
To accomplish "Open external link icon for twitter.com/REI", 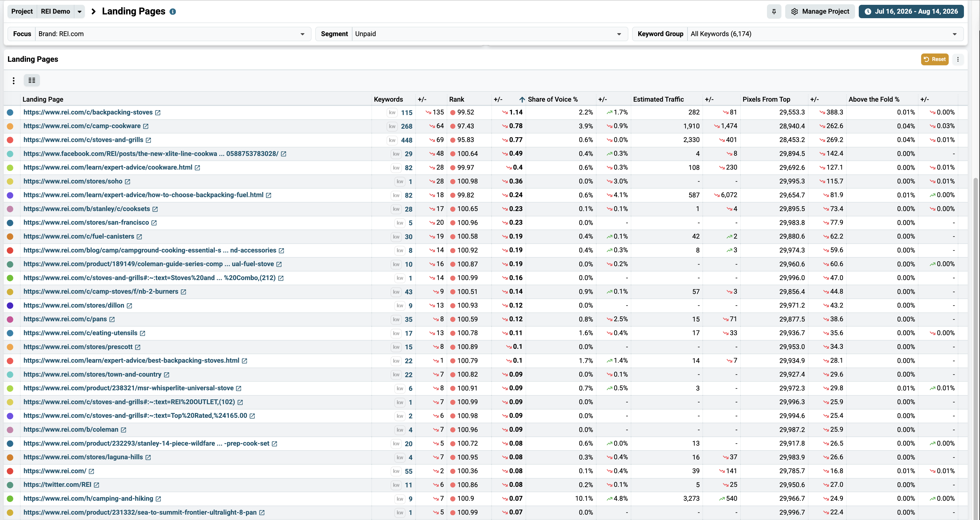I will (x=97, y=485).
